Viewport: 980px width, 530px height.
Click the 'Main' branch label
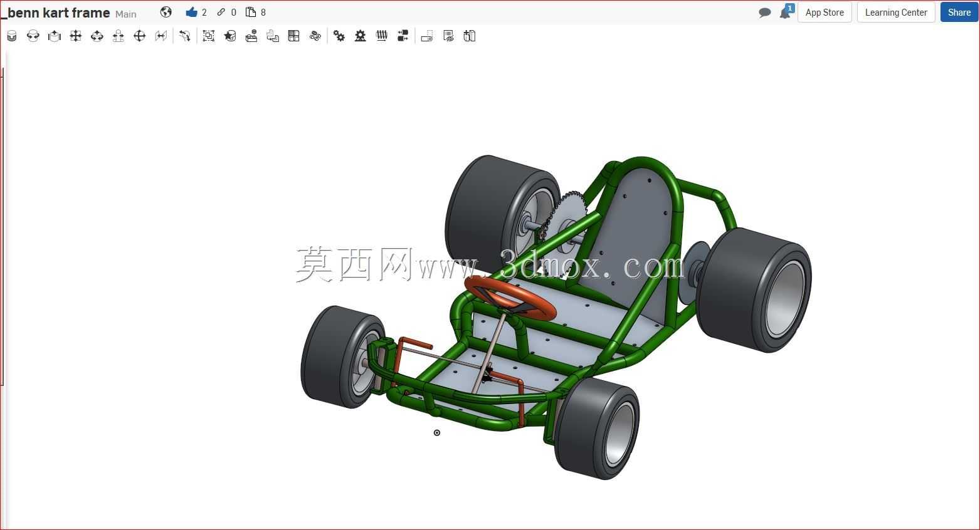pyautogui.click(x=126, y=14)
